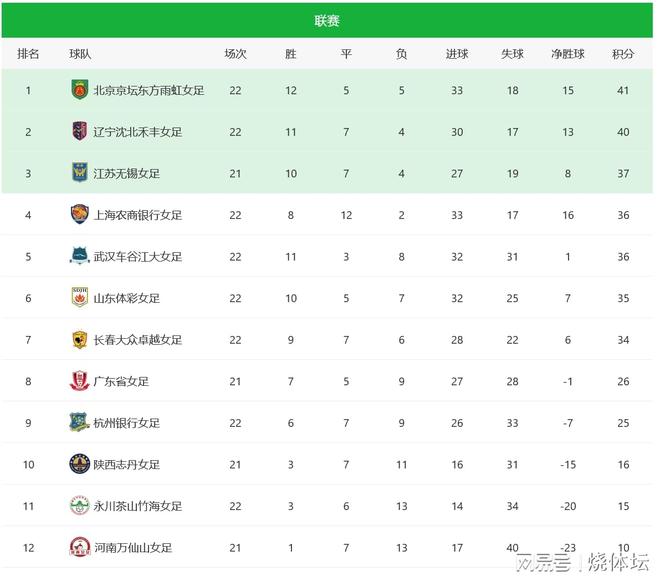Open 河南万仙山女足 team link

coord(132,547)
